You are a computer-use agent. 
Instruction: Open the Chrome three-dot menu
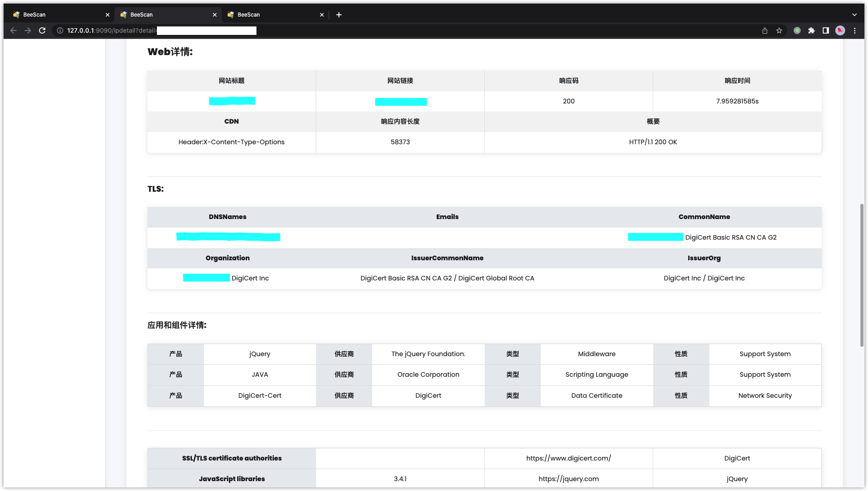click(855, 30)
